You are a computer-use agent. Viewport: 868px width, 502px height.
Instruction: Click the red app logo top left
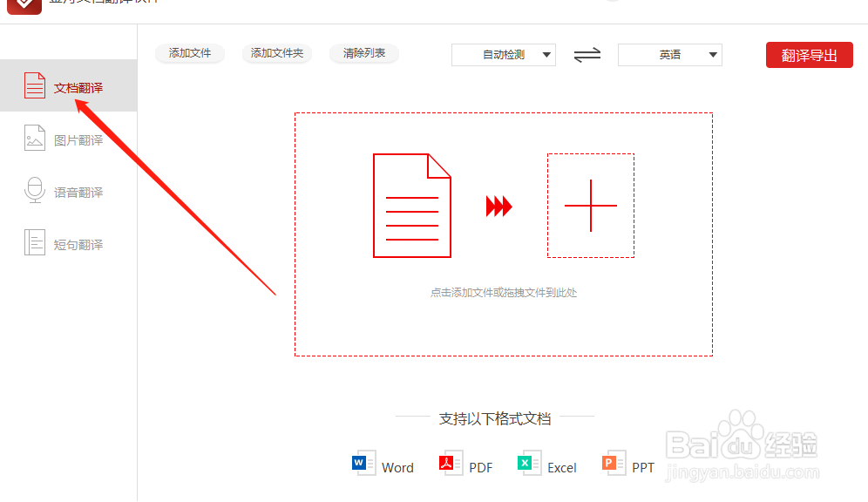24,7
